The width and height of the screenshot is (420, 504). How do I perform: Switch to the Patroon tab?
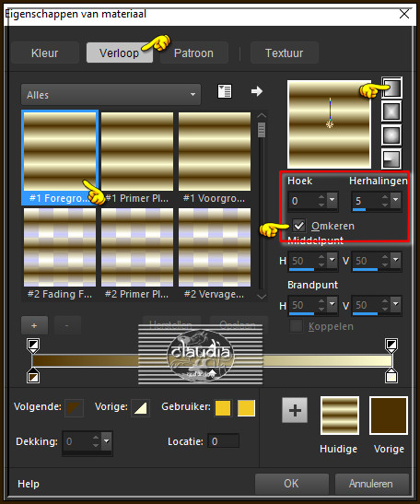pos(193,53)
